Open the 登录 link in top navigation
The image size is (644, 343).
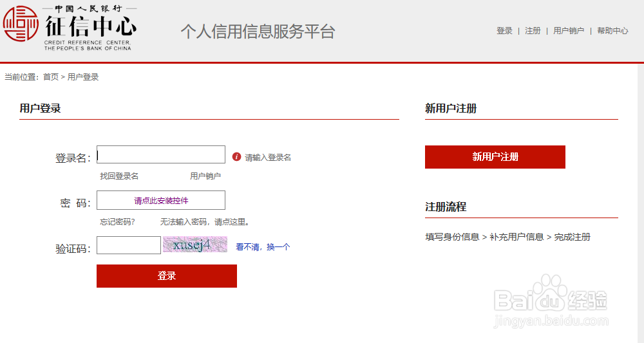tap(504, 31)
